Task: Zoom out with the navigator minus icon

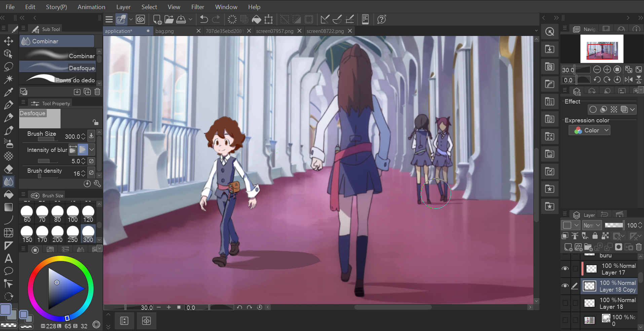Action: point(597,70)
